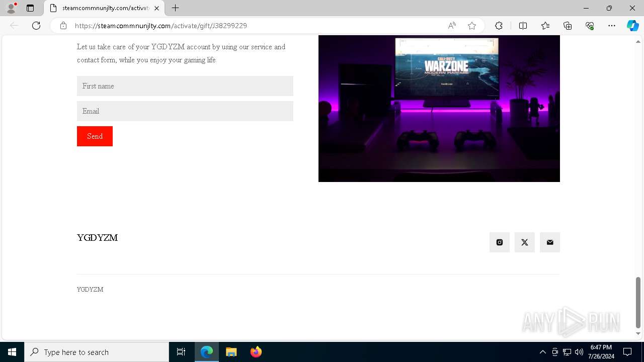
Task: Open the volume control tray icon
Action: pos(579,352)
